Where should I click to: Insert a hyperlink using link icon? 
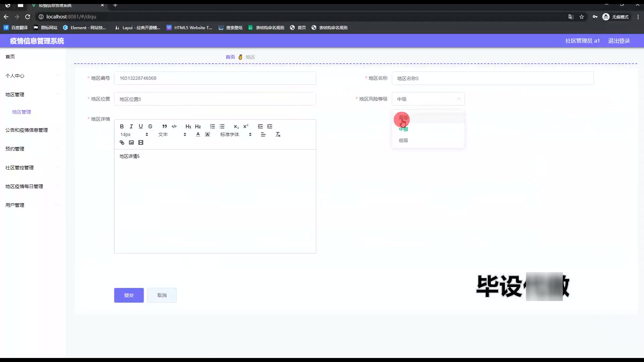click(x=122, y=142)
